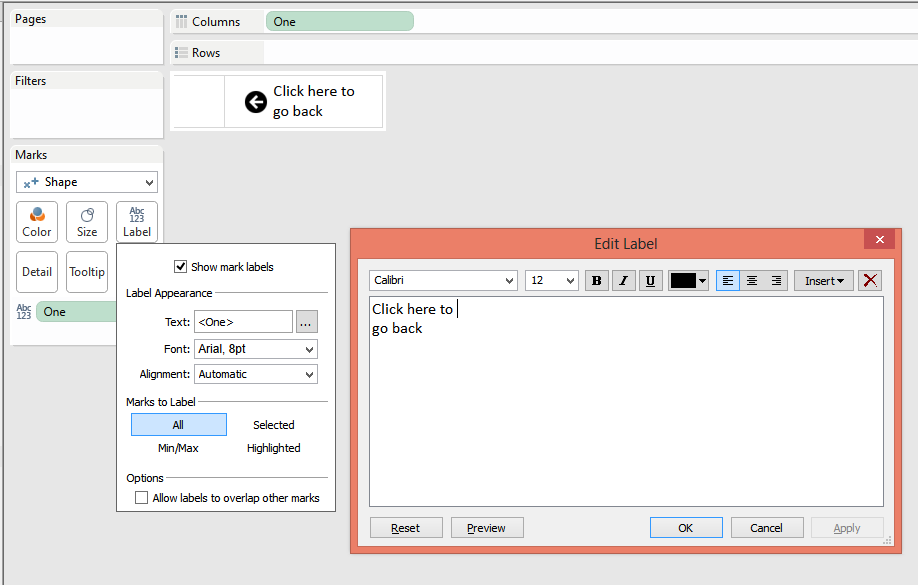This screenshot has height=585, width=918.
Task: Clear formatting with red X button
Action: point(870,280)
